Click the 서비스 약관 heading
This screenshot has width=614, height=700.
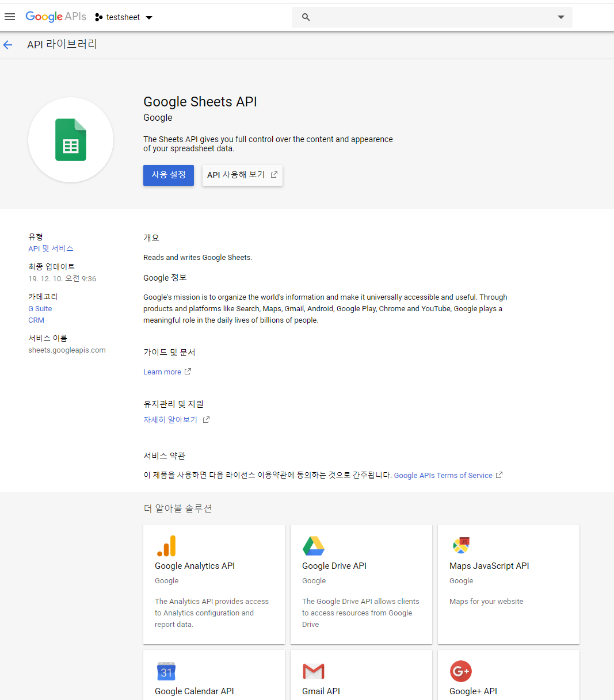pos(165,456)
